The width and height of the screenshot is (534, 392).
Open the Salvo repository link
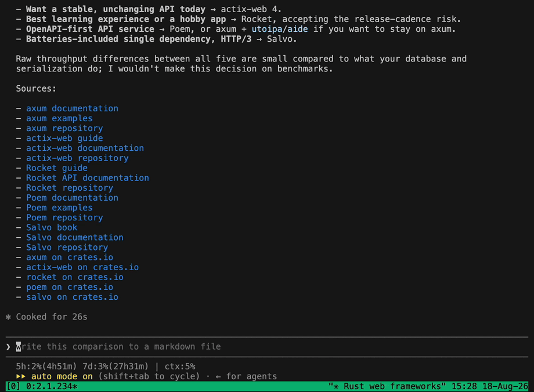(x=67, y=248)
